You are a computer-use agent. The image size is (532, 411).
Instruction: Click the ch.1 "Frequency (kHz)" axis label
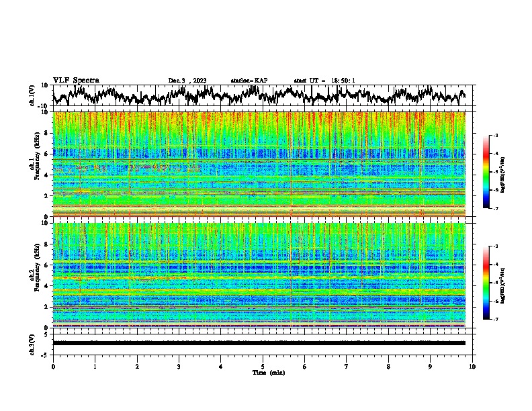tap(37, 156)
